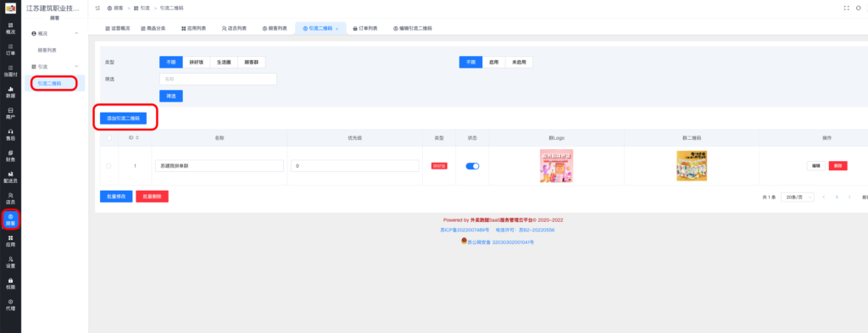This screenshot has width=868, height=333.
Task: Open 应用 grid item in sidebar
Action: (10, 241)
